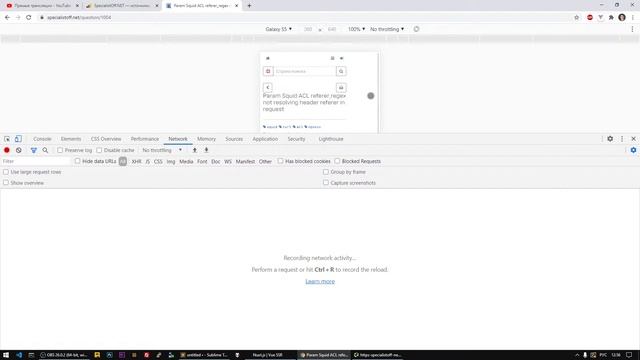
Task: Toggle the device toolbar icon
Action: coord(18,139)
